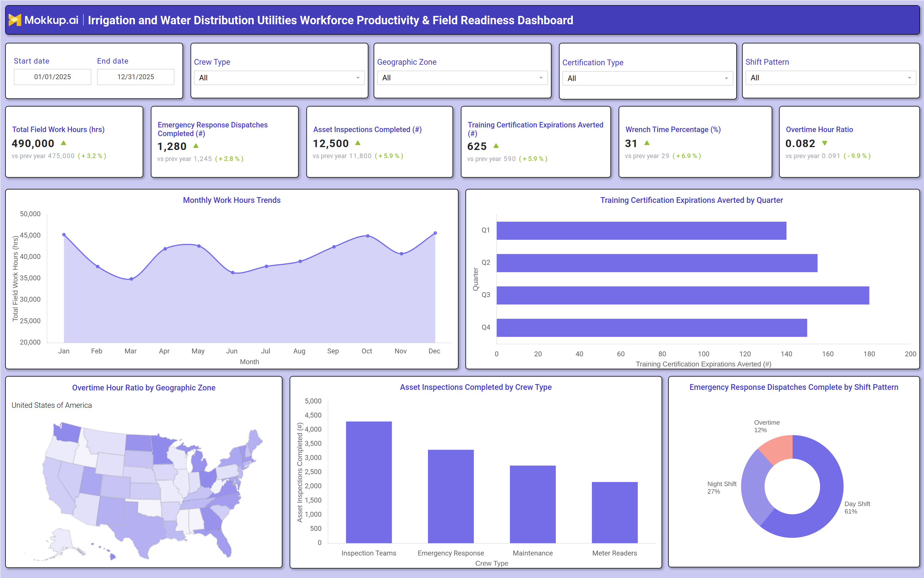Click the Overtime Hour Ratio down-trend arrow

point(825,143)
